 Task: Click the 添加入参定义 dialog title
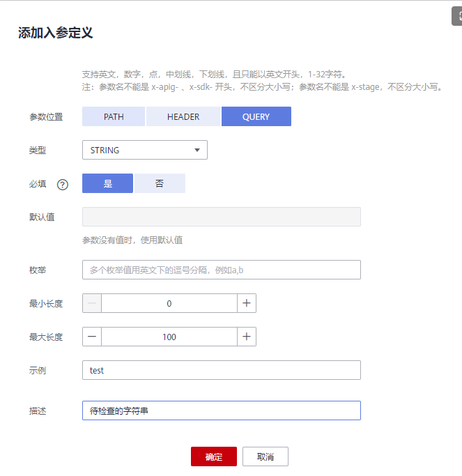click(x=55, y=33)
